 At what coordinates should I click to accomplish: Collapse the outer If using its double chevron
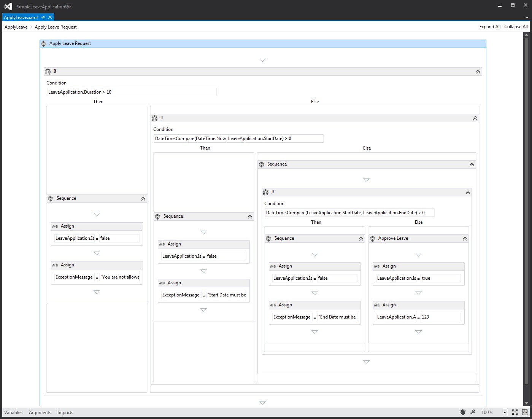pyautogui.click(x=478, y=71)
